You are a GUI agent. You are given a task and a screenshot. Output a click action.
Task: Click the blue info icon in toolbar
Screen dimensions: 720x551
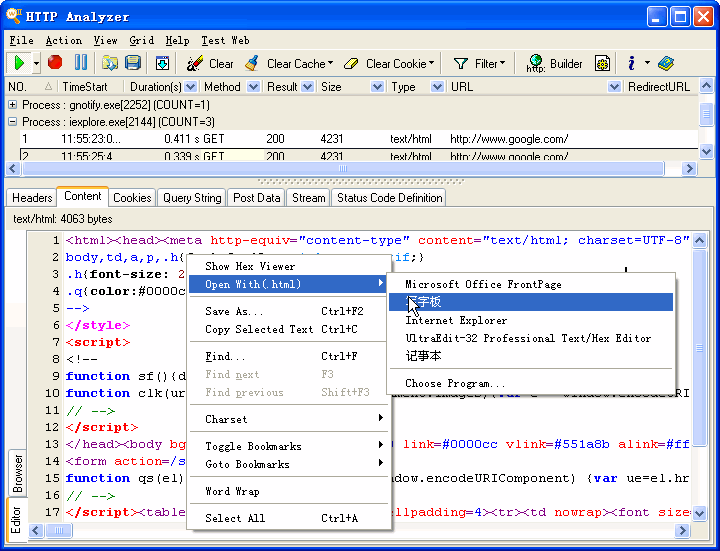631,63
